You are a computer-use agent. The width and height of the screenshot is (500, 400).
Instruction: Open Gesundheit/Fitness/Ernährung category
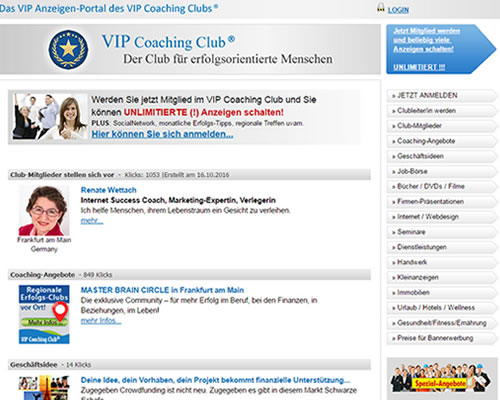(441, 323)
